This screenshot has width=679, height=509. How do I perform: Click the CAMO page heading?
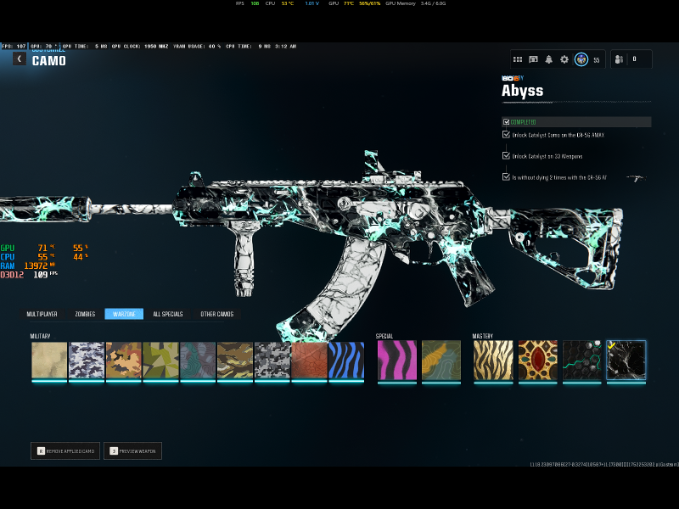[49, 61]
